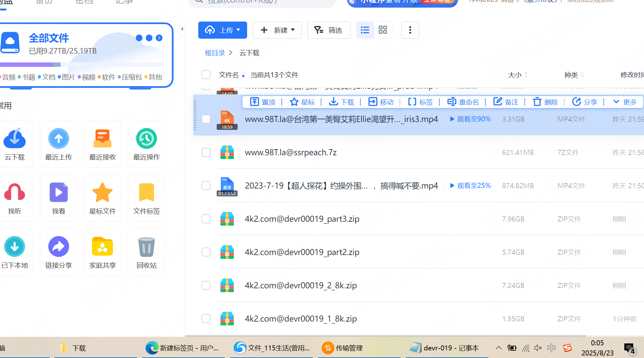
Task: Show hidden system tray icons
Action: [499, 348]
